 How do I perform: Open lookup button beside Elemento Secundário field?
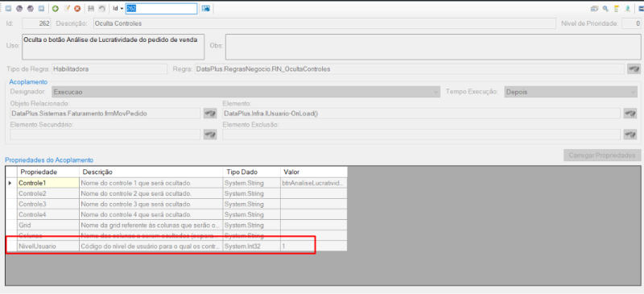click(210, 135)
